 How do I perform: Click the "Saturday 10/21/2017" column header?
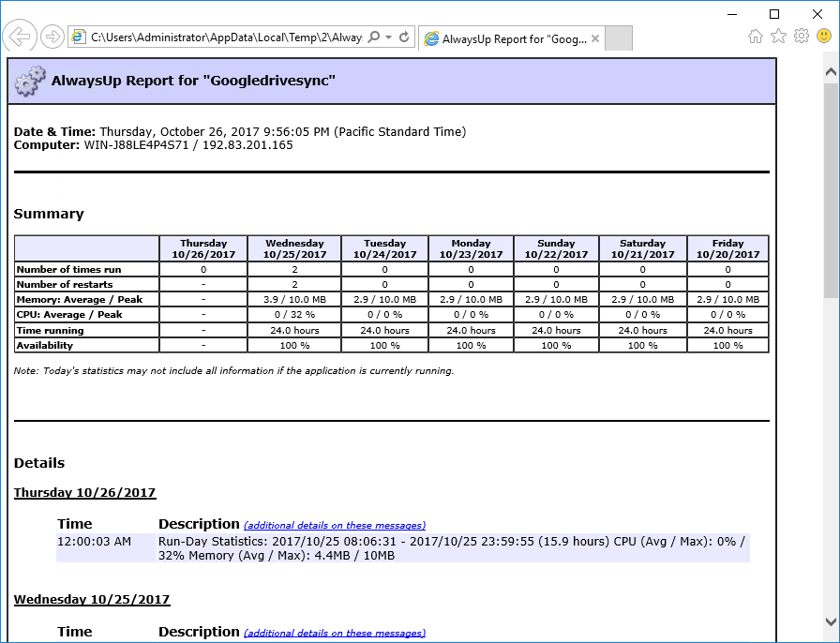coord(642,248)
